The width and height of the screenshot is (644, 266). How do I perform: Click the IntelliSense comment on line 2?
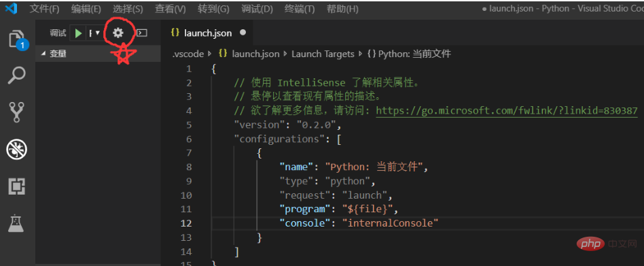point(327,82)
